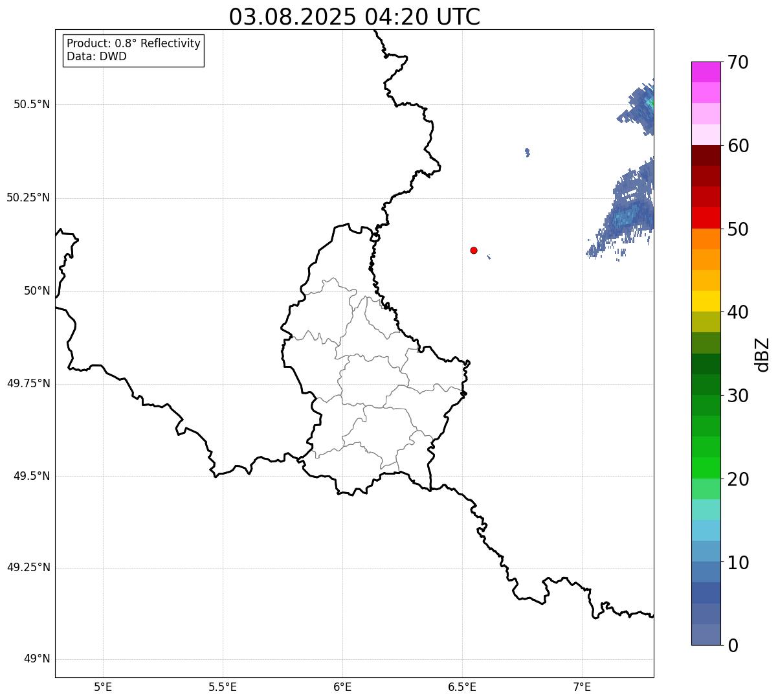This screenshot has width=778, height=700.
Task: Click the 6°E longitude label
Action: click(343, 686)
